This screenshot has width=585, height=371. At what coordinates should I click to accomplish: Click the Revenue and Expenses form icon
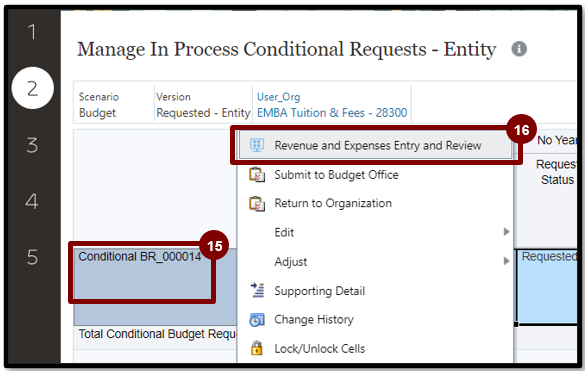tap(257, 145)
